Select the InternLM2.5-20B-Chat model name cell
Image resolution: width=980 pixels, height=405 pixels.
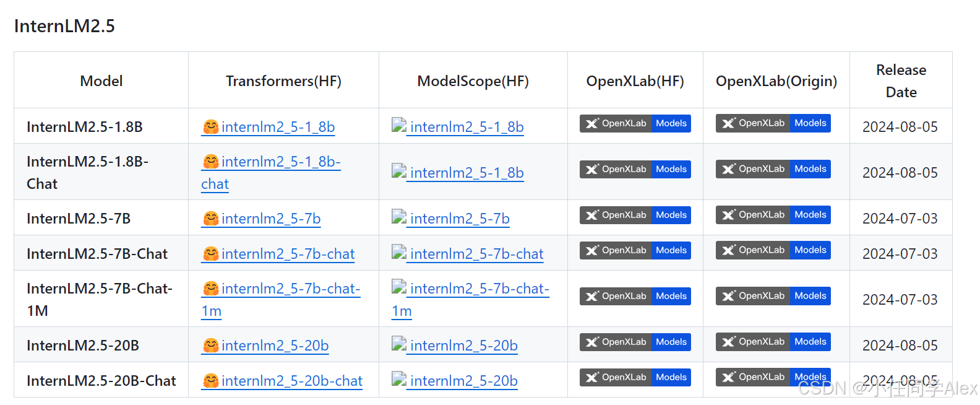[101, 381]
